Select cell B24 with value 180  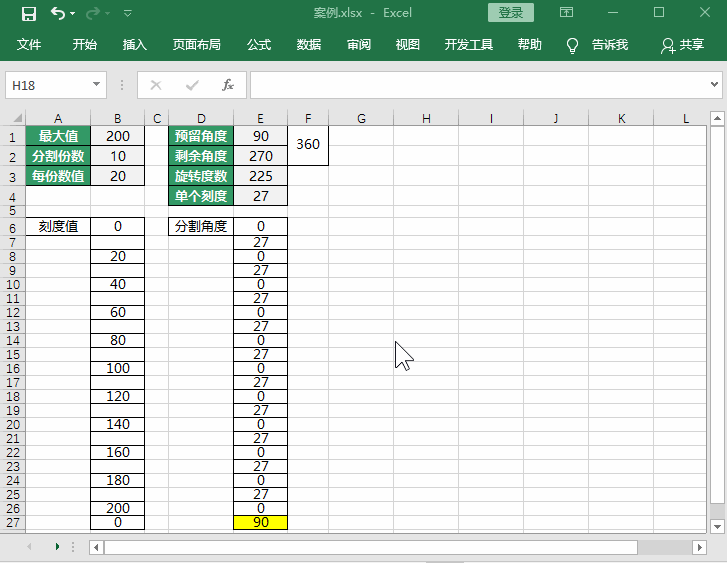(118, 480)
